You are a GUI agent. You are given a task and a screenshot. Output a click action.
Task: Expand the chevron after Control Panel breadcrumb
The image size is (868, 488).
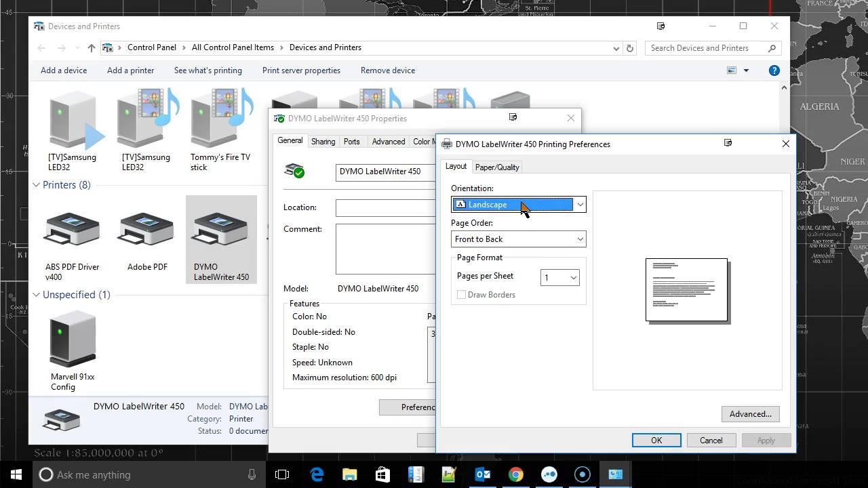[184, 47]
